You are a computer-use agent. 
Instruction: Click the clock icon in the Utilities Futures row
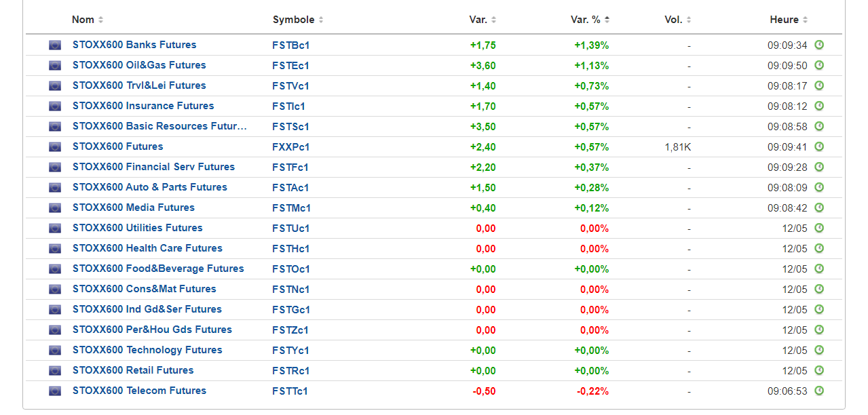(x=819, y=229)
